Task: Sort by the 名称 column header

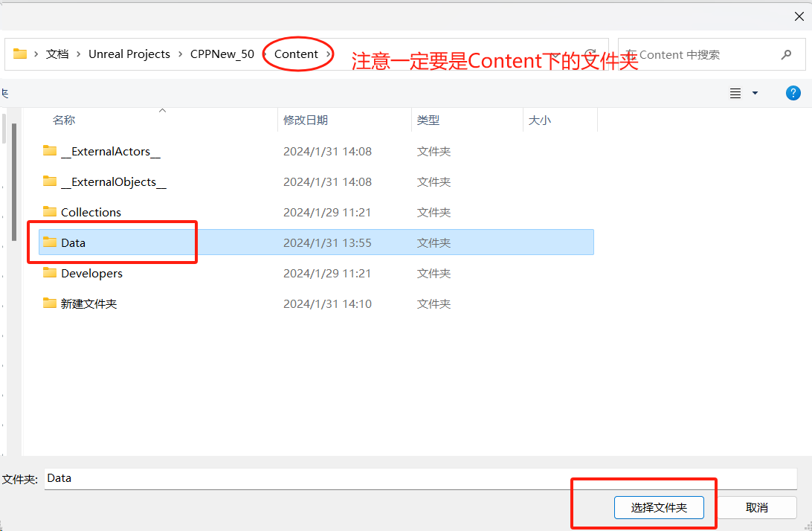Action: click(x=64, y=120)
